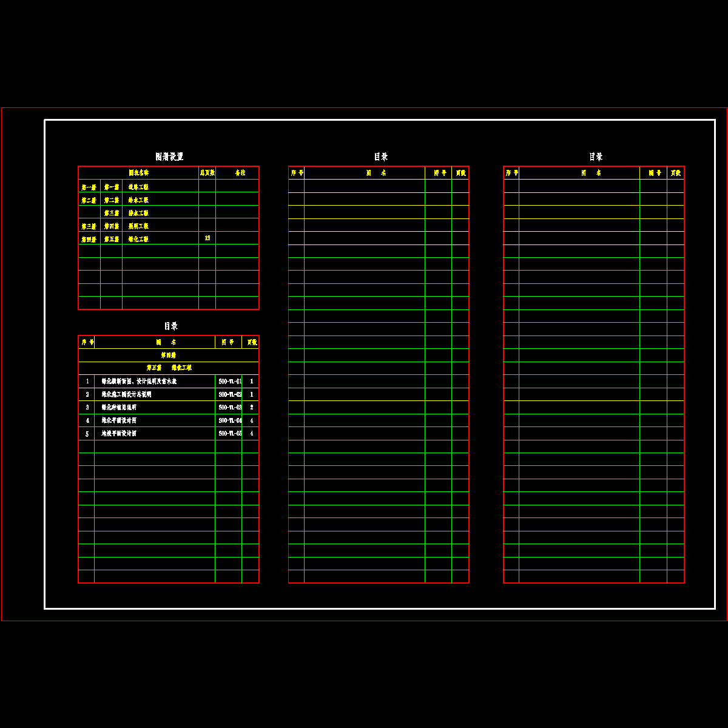
Task: Click the 排水工程 entry
Action: tap(138, 214)
